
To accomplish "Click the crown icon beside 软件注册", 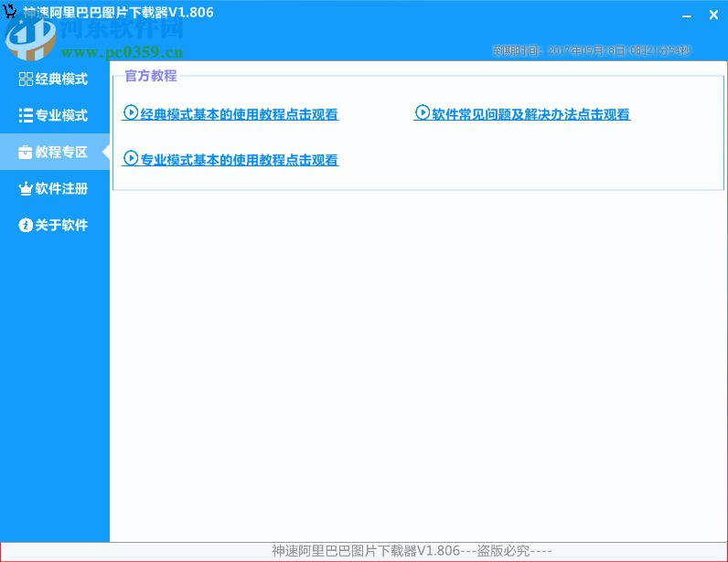I will (x=26, y=188).
